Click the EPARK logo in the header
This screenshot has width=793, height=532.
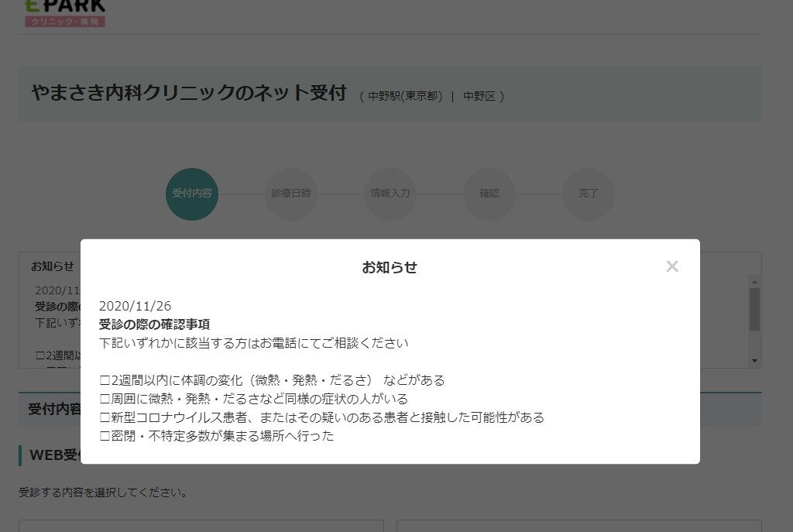(x=65, y=12)
